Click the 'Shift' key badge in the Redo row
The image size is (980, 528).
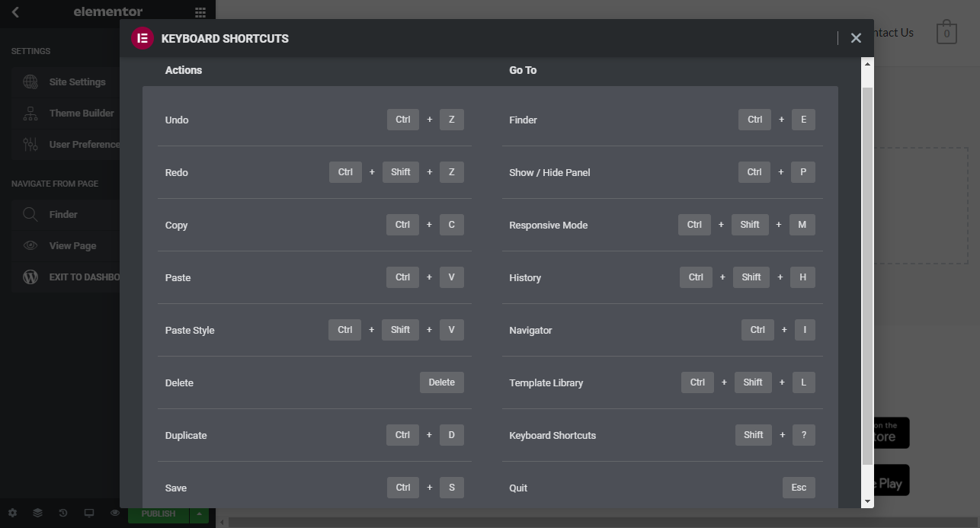[401, 172]
